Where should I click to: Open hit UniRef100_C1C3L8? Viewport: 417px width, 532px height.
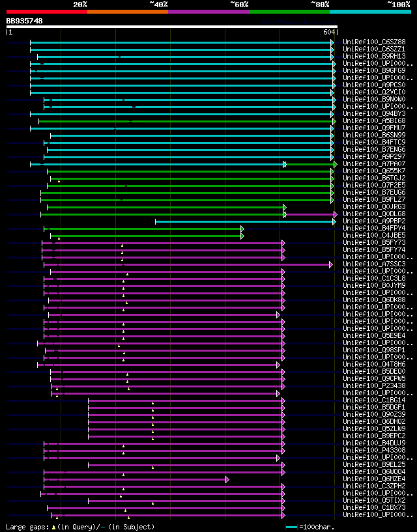pos(374,279)
